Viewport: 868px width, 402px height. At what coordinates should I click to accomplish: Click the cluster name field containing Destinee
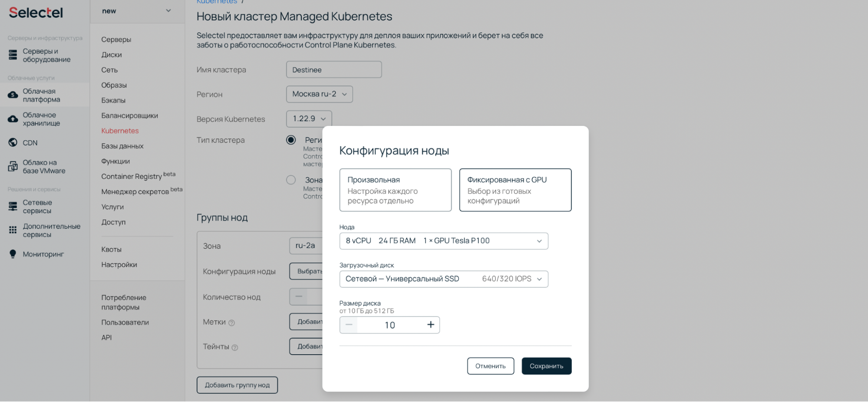tap(333, 69)
